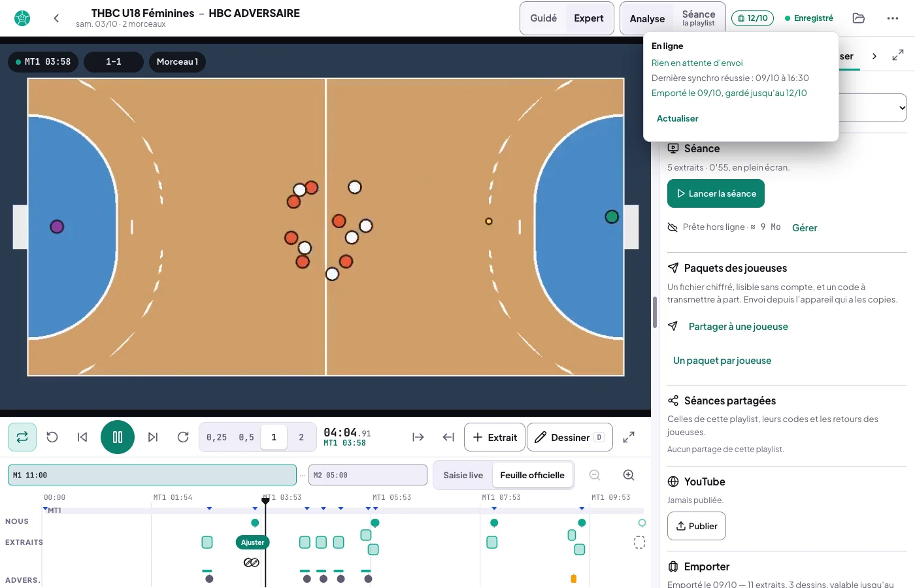The width and height of the screenshot is (915, 588).
Task: Click the rewind counterclockwise arrow
Action: click(x=52, y=437)
